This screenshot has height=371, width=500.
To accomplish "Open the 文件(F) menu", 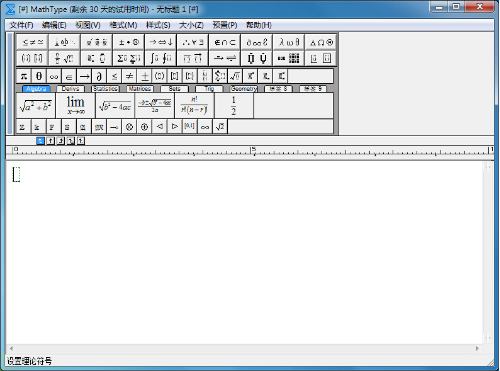I will coord(21,25).
